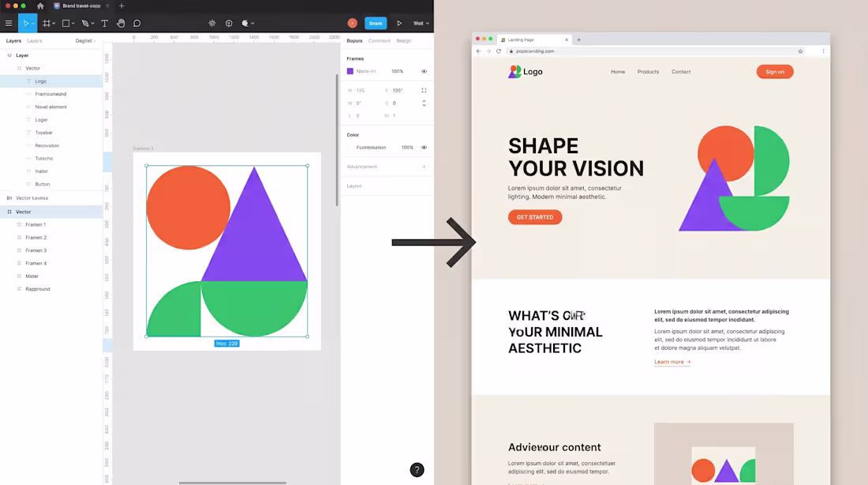This screenshot has width=868, height=485.
Task: Select the bold Layers tab
Action: (13, 41)
